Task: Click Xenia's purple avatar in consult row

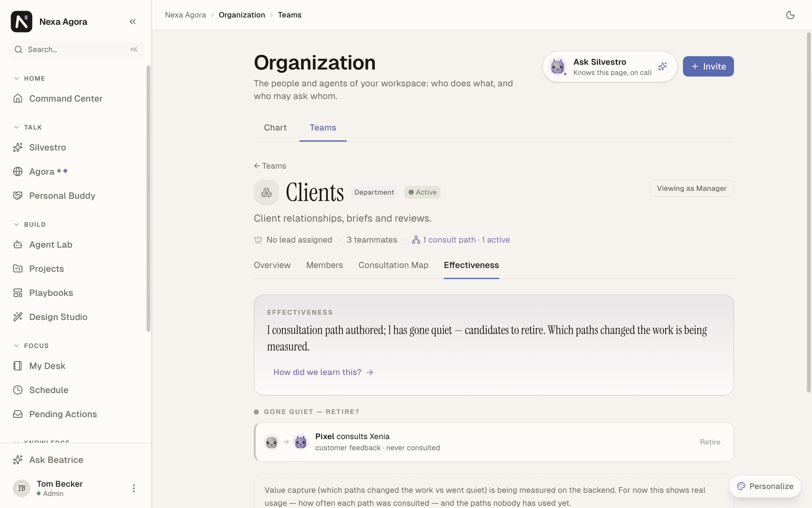Action: [x=301, y=442]
